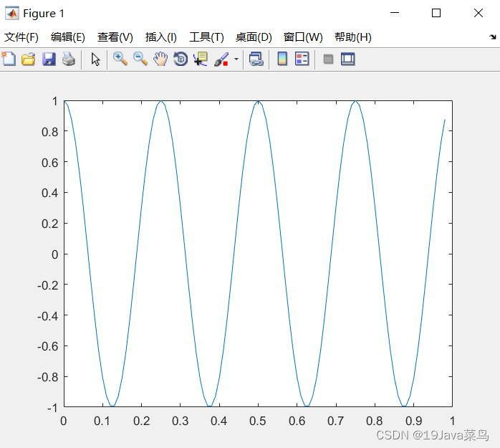Click Hide Plot Tools icon
The height and width of the screenshot is (448, 500).
tap(328, 59)
